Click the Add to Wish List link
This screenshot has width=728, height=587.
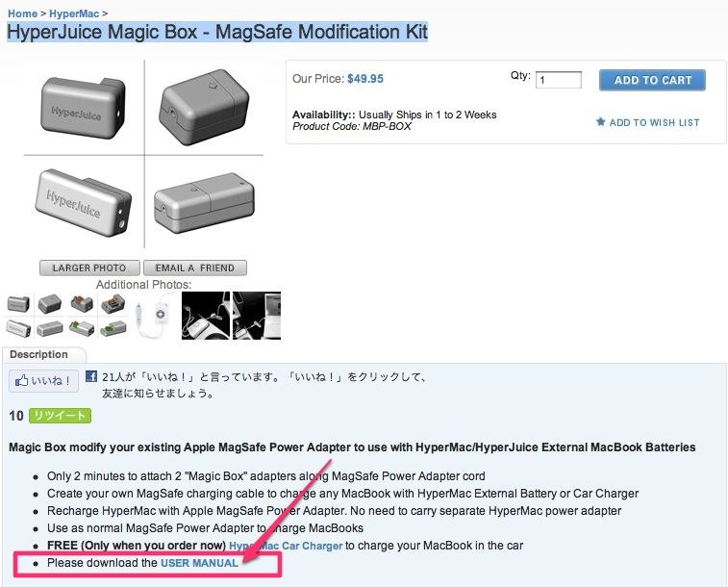tap(654, 122)
